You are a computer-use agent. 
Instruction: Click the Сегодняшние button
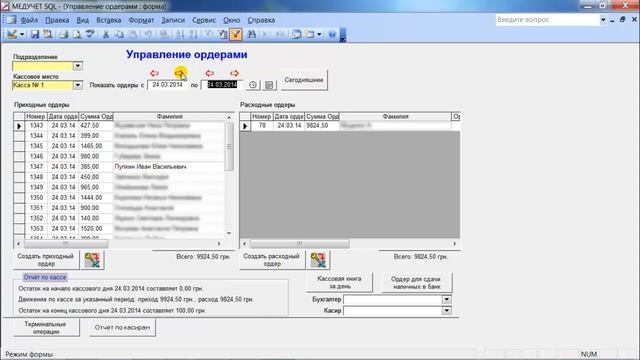coord(304,80)
